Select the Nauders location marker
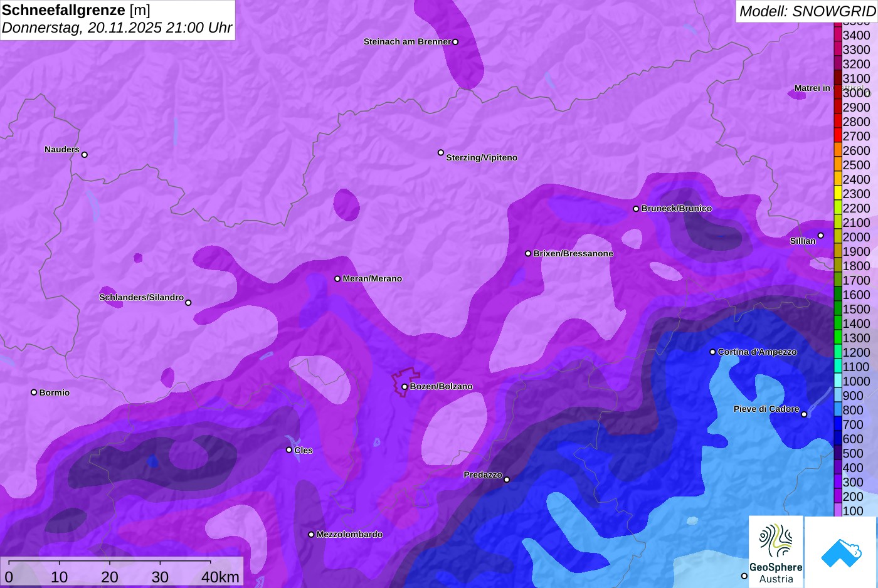878x588 pixels. pyautogui.click(x=85, y=155)
